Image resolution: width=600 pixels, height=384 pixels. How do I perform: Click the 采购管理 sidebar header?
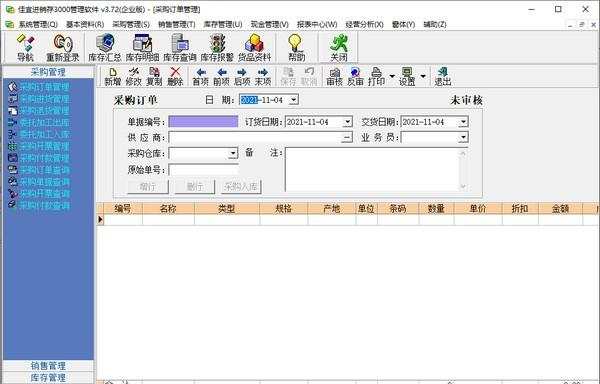point(48,72)
